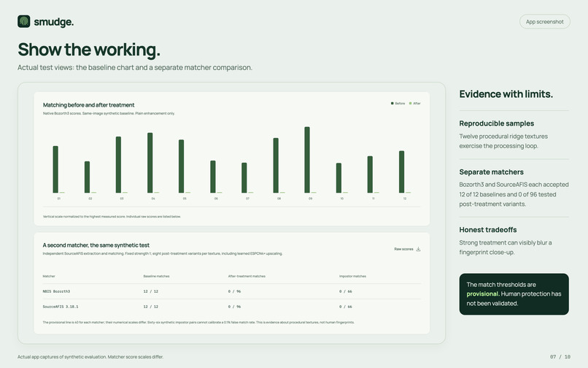588x368 pixels.
Task: Select the NBIS Bozorth3 row name
Action: [56, 291]
